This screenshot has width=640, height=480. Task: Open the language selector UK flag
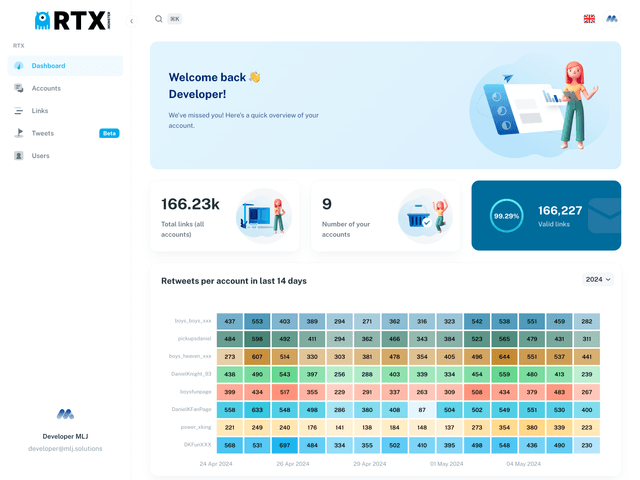(x=589, y=19)
